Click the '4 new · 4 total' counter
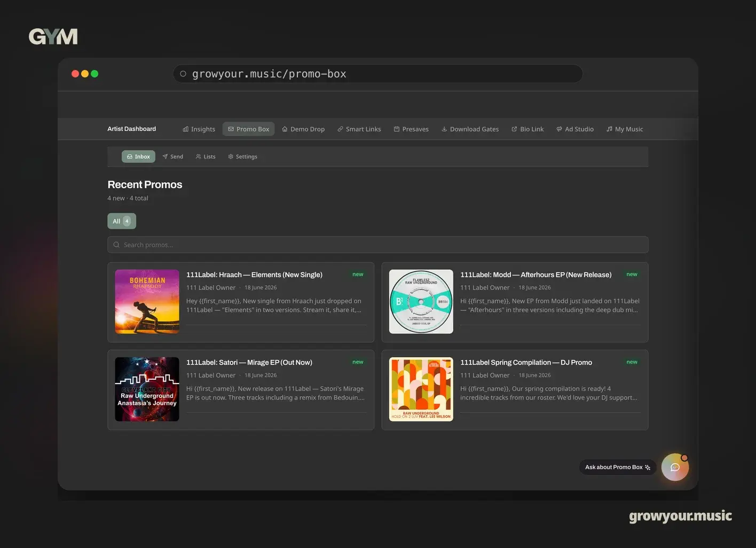 tap(128, 198)
